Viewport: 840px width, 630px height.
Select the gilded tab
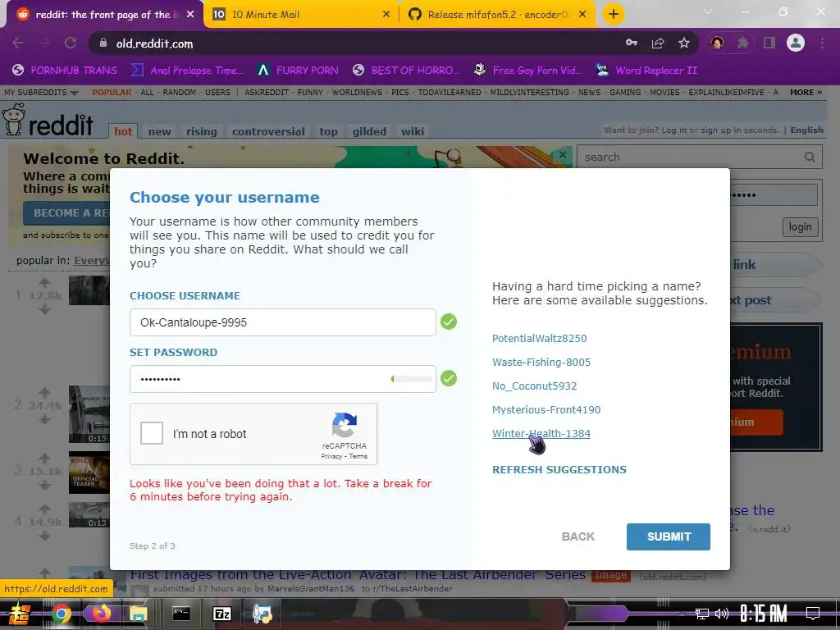[369, 131]
